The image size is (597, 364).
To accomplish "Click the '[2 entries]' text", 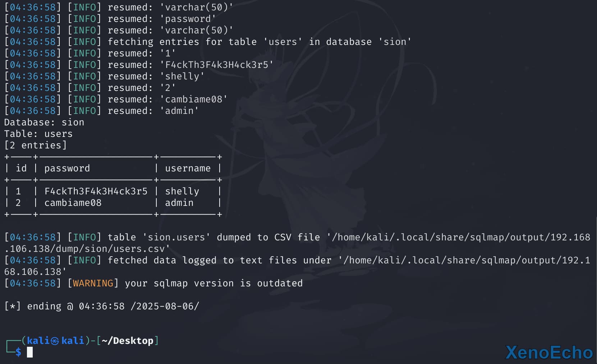I will 35,145.
